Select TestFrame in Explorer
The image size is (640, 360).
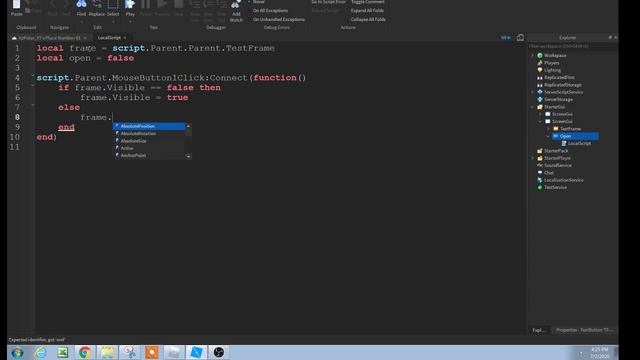coord(570,129)
